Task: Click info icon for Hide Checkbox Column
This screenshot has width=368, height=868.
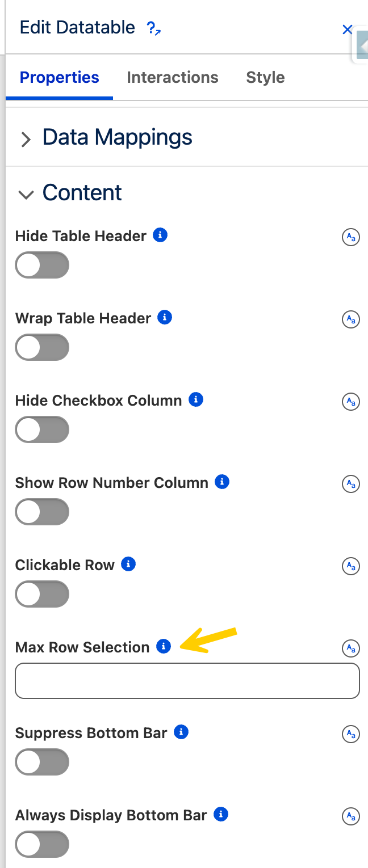Action: [x=196, y=399]
